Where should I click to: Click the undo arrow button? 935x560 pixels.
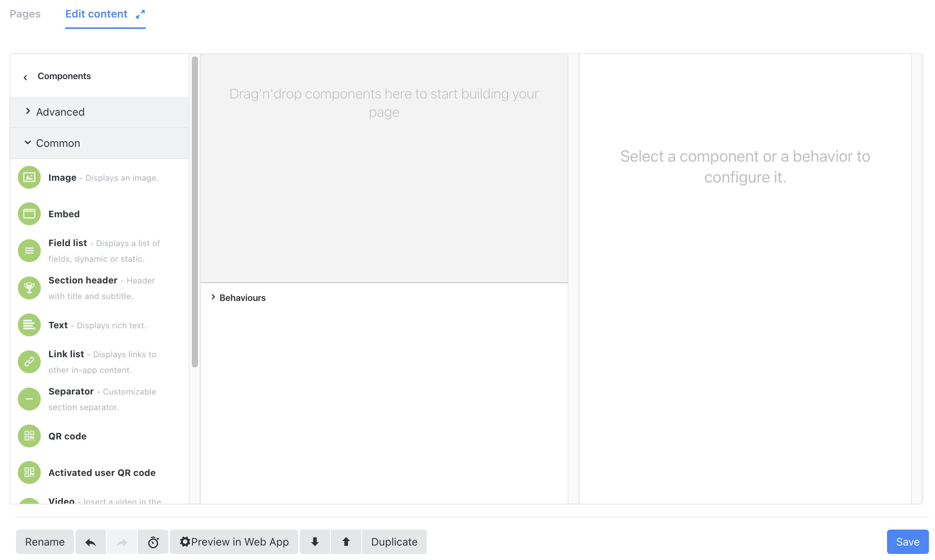pos(91,542)
